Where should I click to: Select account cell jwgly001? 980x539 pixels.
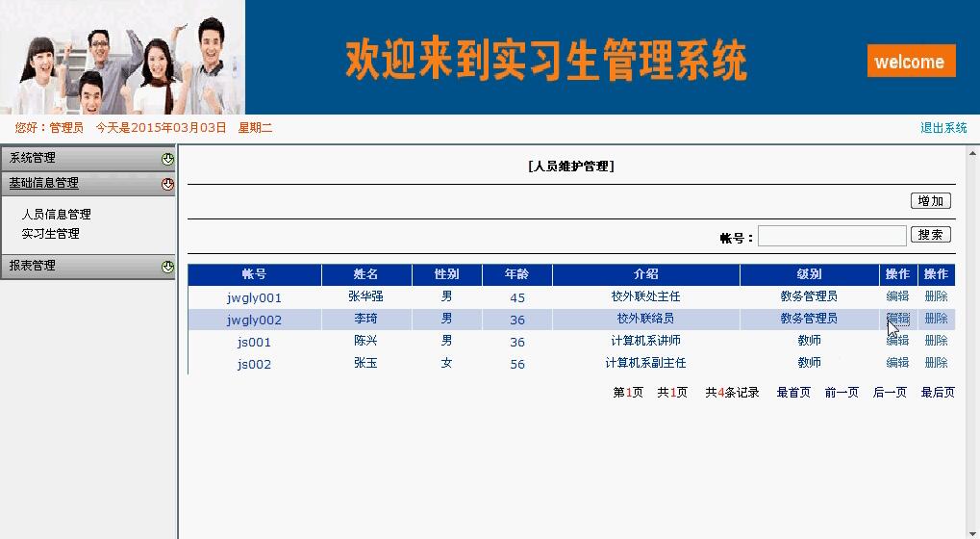[x=254, y=297]
